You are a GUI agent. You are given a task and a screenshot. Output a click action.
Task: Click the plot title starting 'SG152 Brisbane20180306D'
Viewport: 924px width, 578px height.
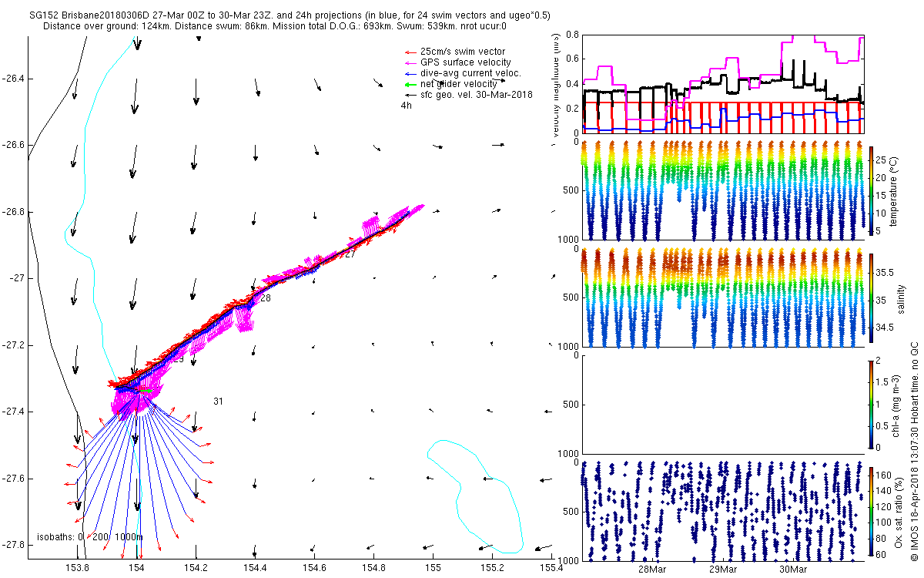pyautogui.click(x=290, y=15)
